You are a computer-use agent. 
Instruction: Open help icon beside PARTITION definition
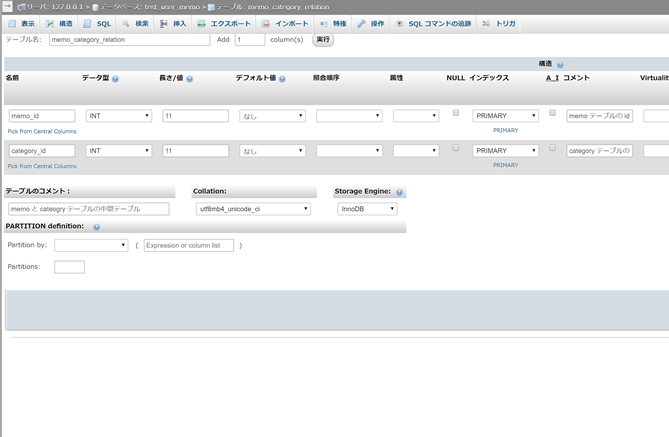pyautogui.click(x=96, y=227)
